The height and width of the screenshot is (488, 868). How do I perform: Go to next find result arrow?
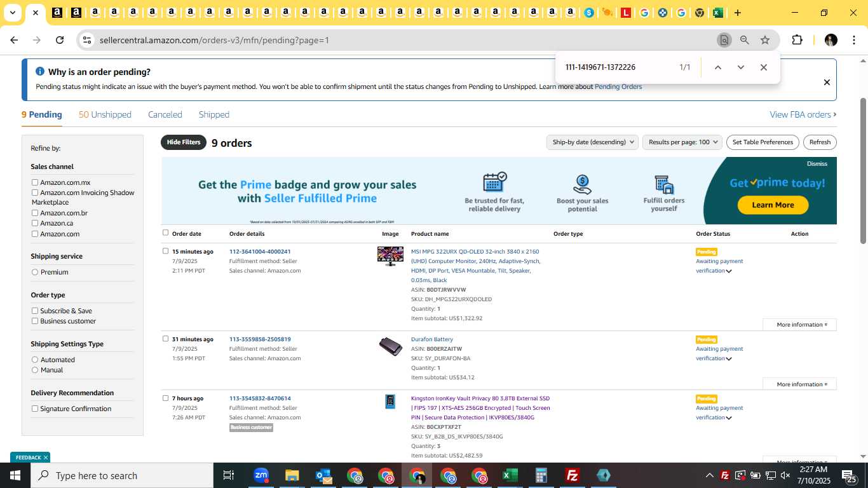pos(740,67)
